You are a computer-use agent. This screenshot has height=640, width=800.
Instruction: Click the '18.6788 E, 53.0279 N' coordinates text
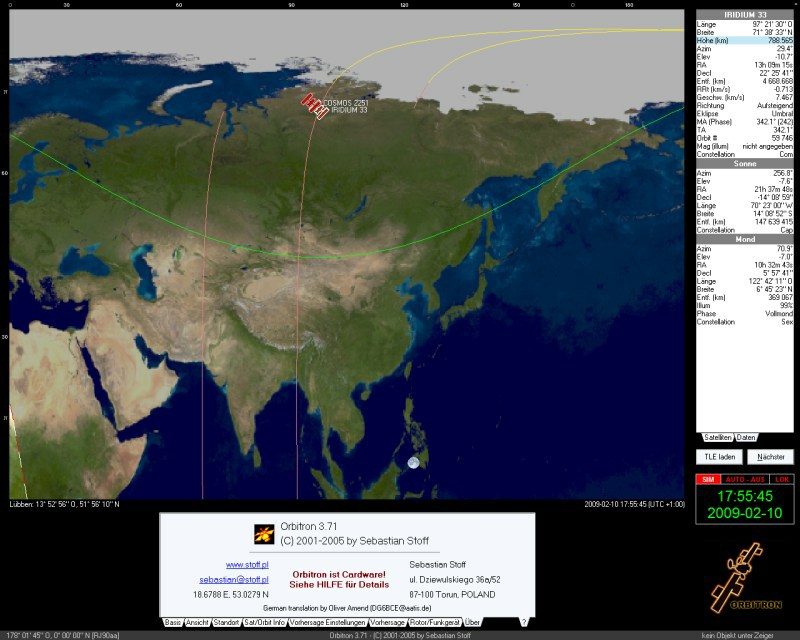(231, 595)
